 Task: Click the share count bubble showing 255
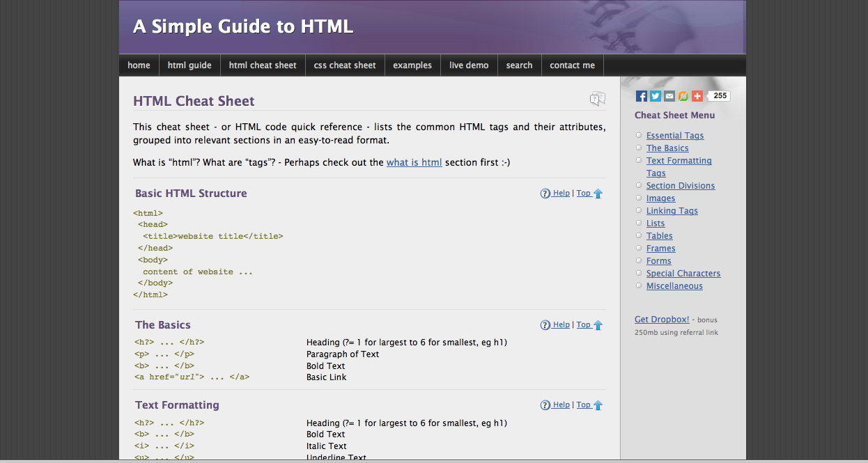[720, 96]
